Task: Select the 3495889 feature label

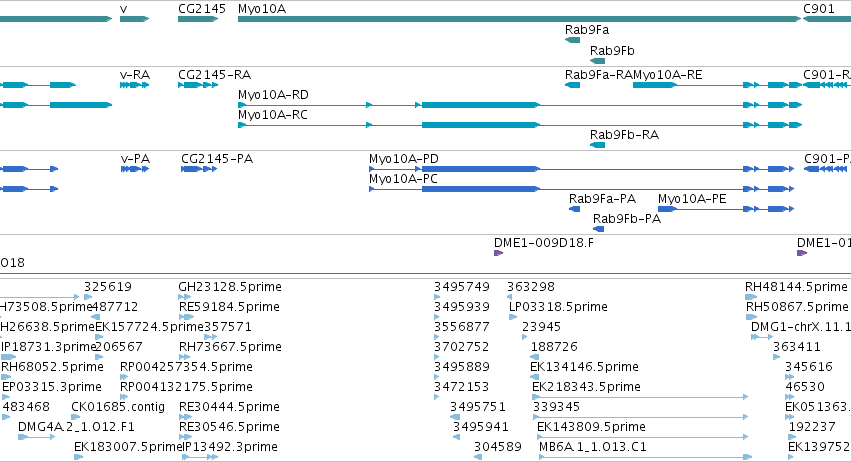Action: point(462,367)
